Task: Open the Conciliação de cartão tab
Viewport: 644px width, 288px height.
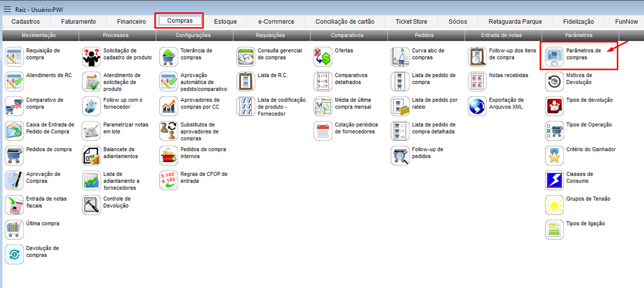Action: pos(345,21)
